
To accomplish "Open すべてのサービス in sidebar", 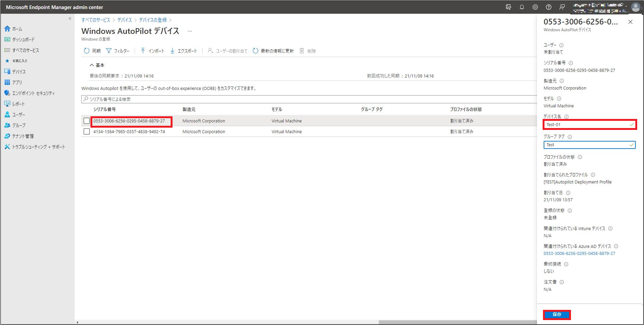I will tap(22, 50).
